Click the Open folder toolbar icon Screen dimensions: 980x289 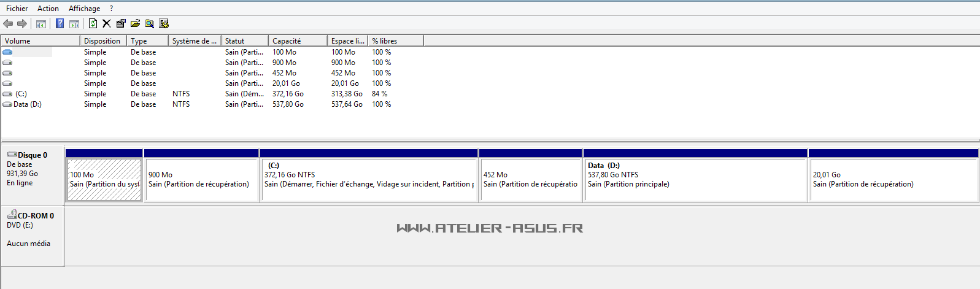tap(135, 23)
